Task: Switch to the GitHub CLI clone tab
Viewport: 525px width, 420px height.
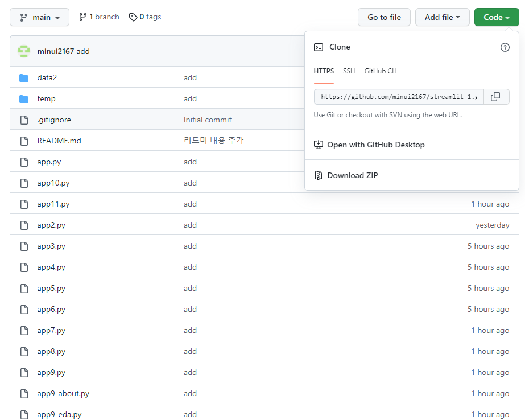Action: 381,71
